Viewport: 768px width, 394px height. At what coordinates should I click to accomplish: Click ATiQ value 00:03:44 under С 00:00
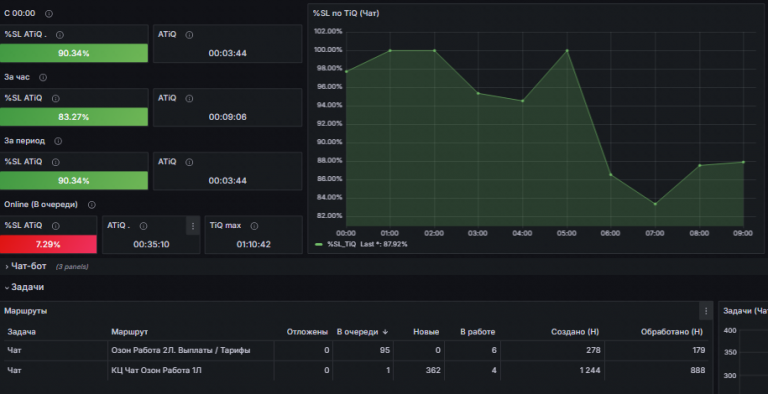pyautogui.click(x=227, y=53)
